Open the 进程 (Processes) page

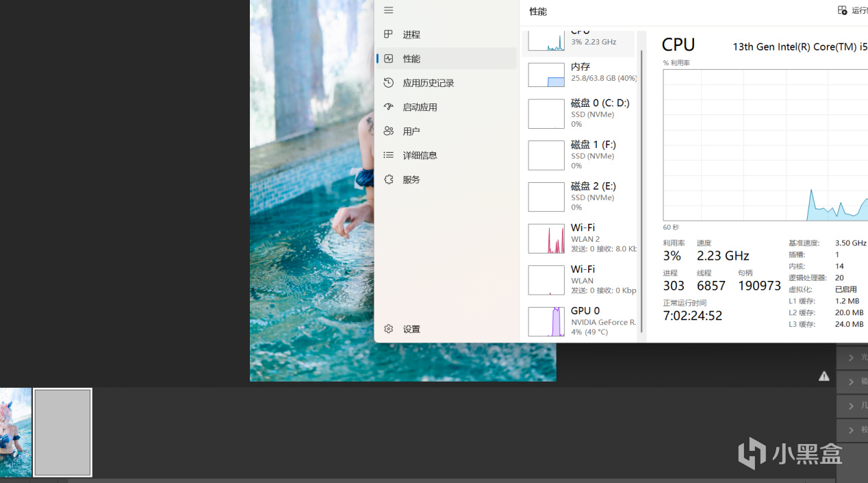pyautogui.click(x=446, y=34)
